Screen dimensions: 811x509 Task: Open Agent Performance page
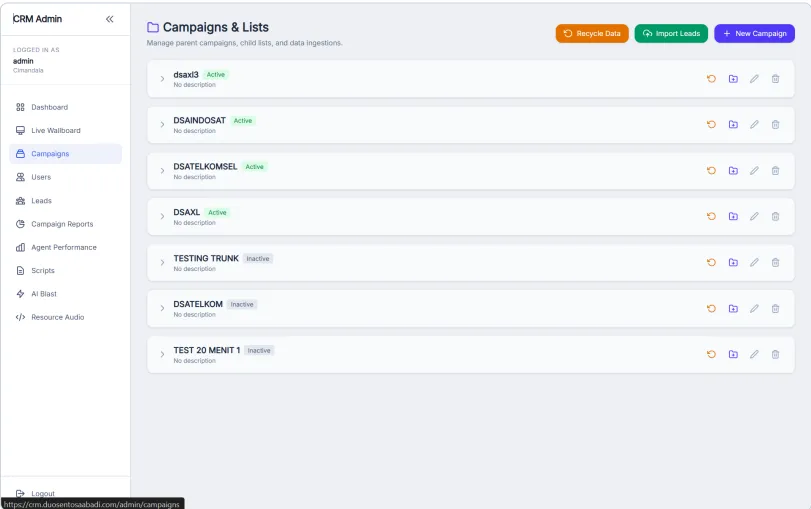[66, 247]
